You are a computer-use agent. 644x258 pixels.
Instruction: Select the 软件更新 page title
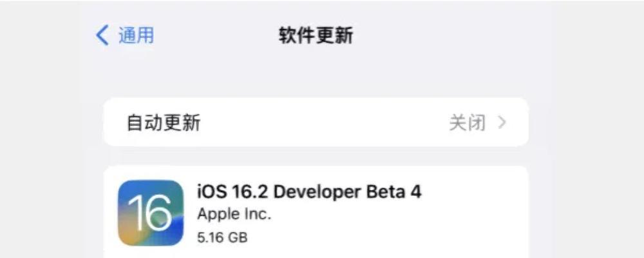click(x=316, y=36)
